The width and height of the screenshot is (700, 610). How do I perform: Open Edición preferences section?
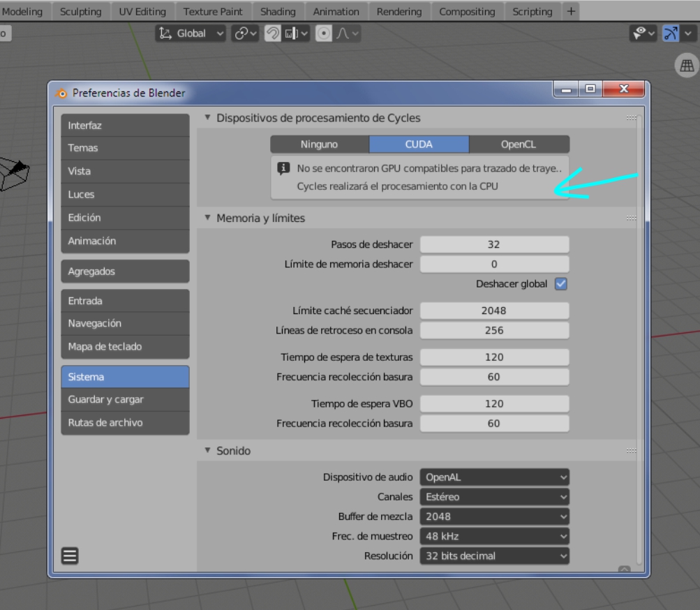click(125, 218)
